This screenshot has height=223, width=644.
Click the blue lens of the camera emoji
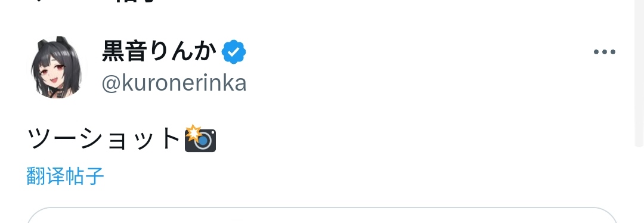[x=203, y=141]
